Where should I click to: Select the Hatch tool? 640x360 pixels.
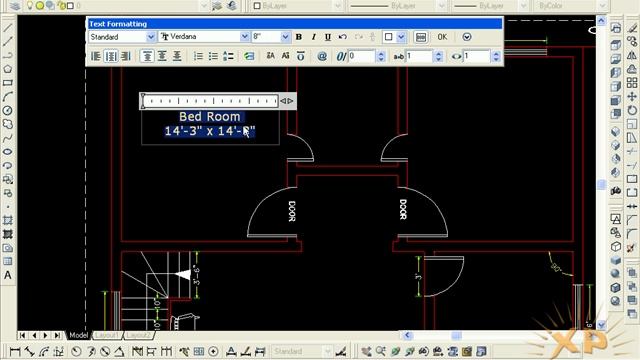point(8,220)
